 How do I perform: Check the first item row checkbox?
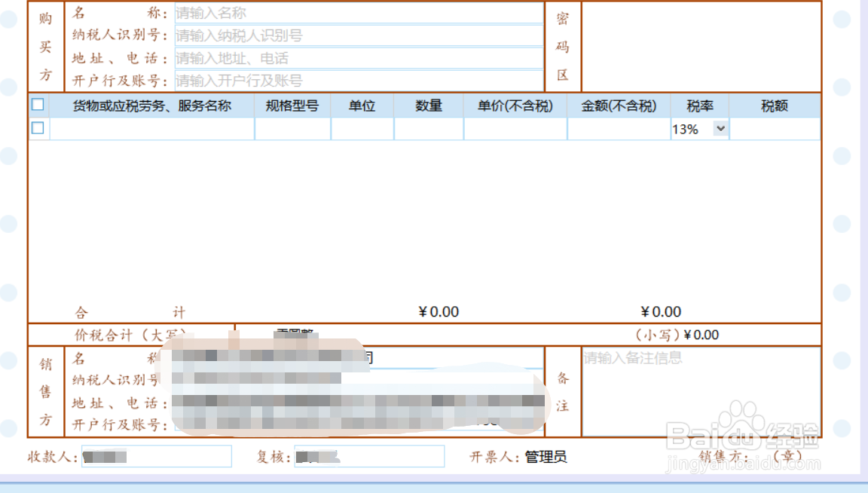click(x=38, y=128)
